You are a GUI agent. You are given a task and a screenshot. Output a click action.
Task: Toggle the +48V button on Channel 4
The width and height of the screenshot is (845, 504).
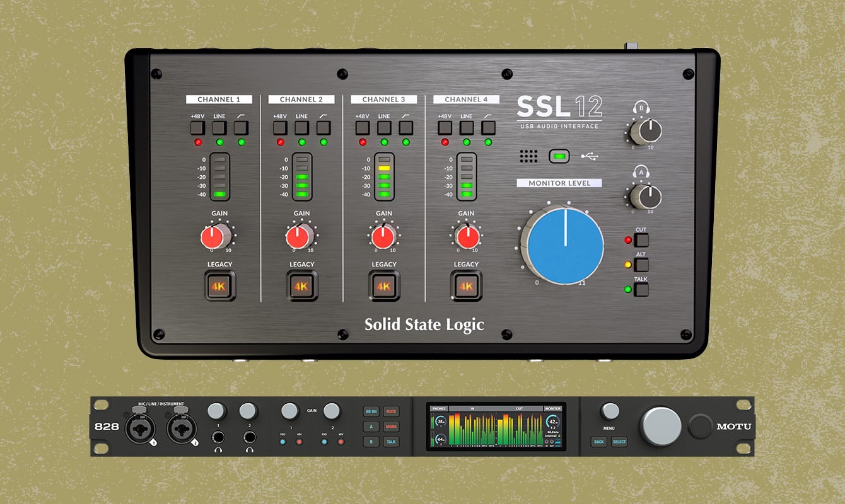(x=445, y=128)
